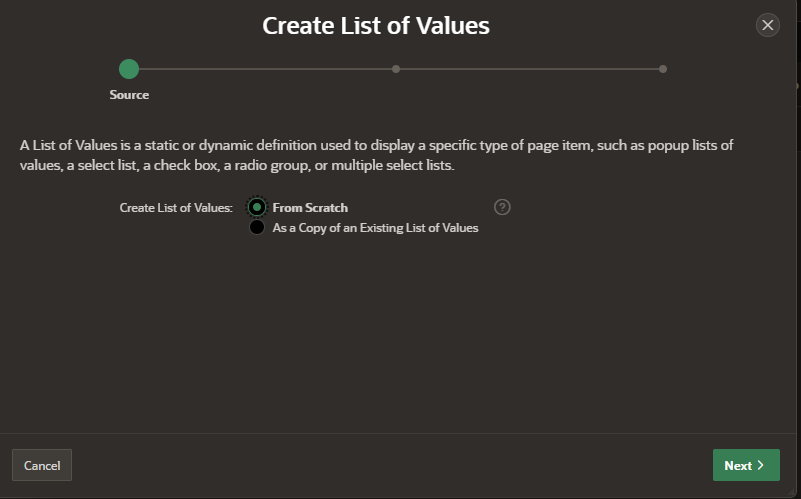Close the Create List of Values dialog
The height and width of the screenshot is (499, 801).
[767, 25]
